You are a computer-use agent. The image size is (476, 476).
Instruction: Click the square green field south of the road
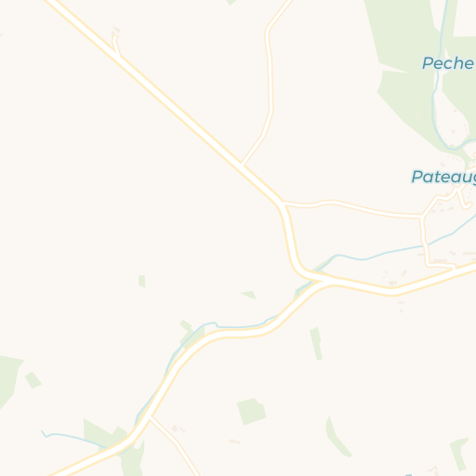(251, 411)
